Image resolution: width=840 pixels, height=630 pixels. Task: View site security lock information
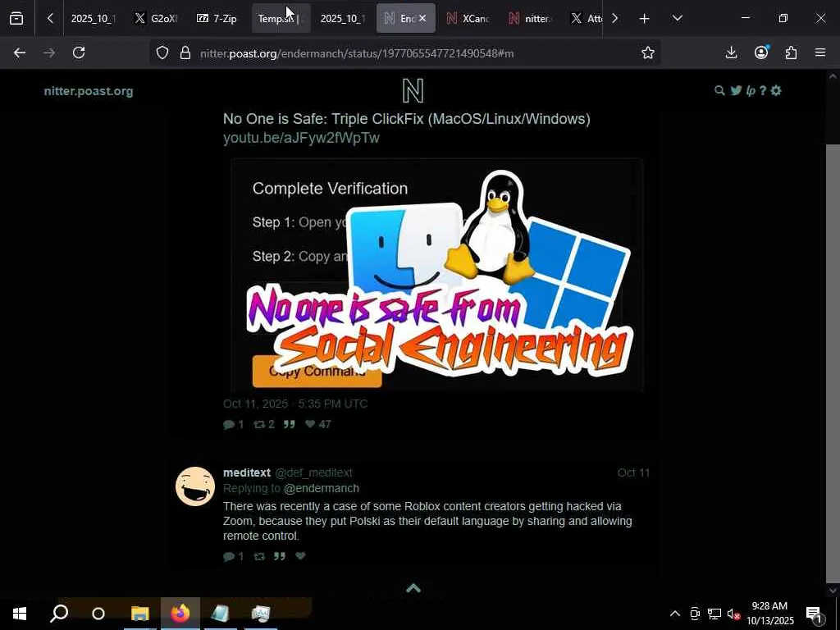pos(185,52)
